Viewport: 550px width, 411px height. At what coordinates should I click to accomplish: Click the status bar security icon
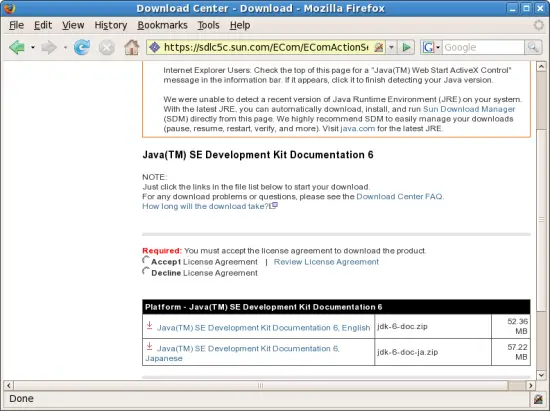tap(538, 399)
